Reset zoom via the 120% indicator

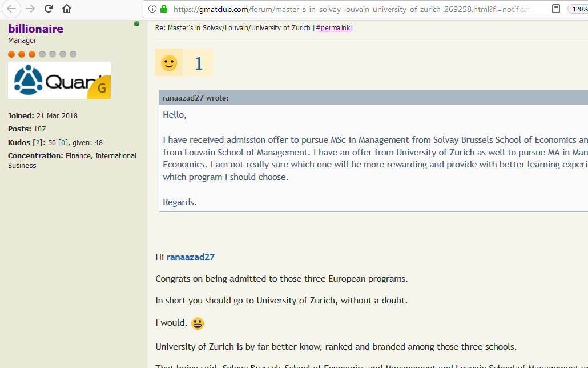point(577,9)
